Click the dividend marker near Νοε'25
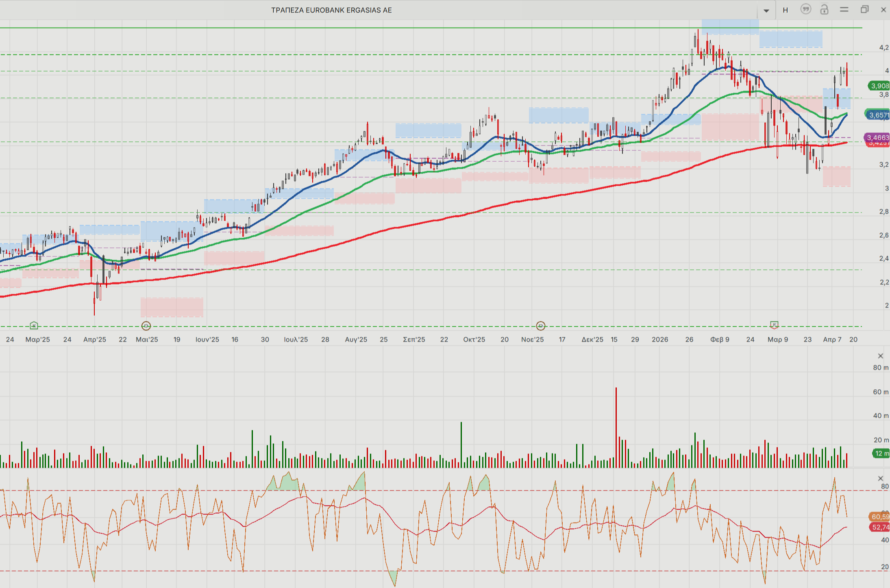 coord(540,326)
